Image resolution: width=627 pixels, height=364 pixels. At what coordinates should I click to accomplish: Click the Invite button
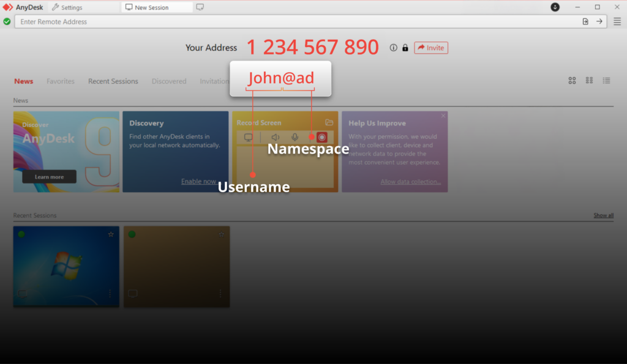pos(431,48)
